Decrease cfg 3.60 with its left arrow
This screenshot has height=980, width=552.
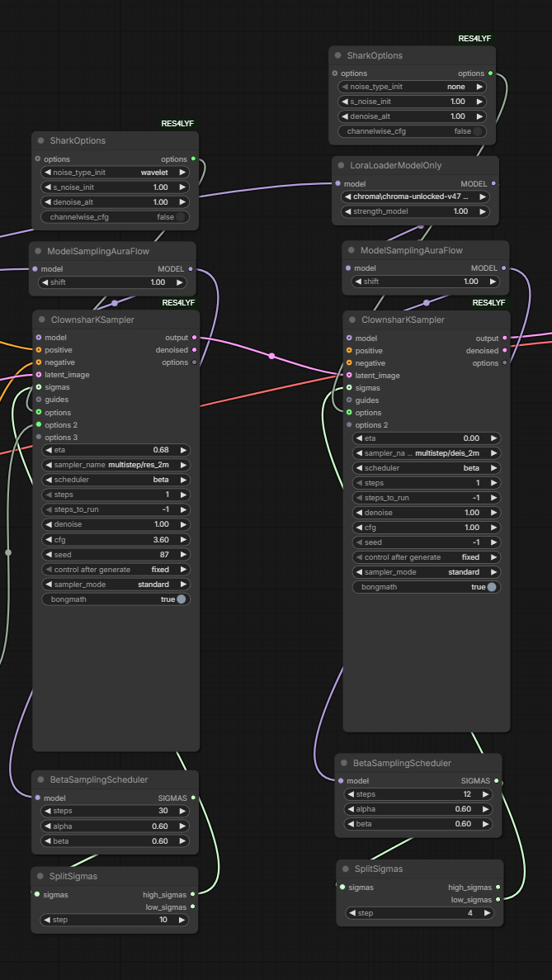click(49, 539)
